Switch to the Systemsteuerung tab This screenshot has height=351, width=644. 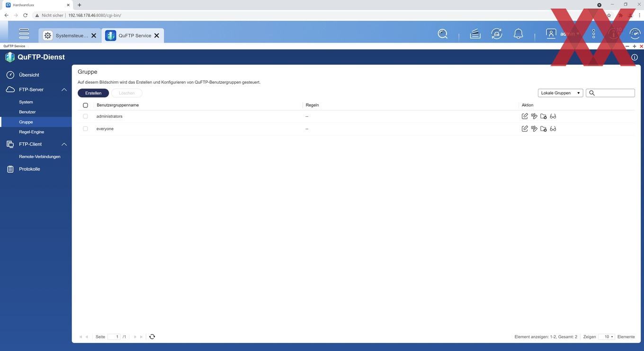(x=70, y=35)
